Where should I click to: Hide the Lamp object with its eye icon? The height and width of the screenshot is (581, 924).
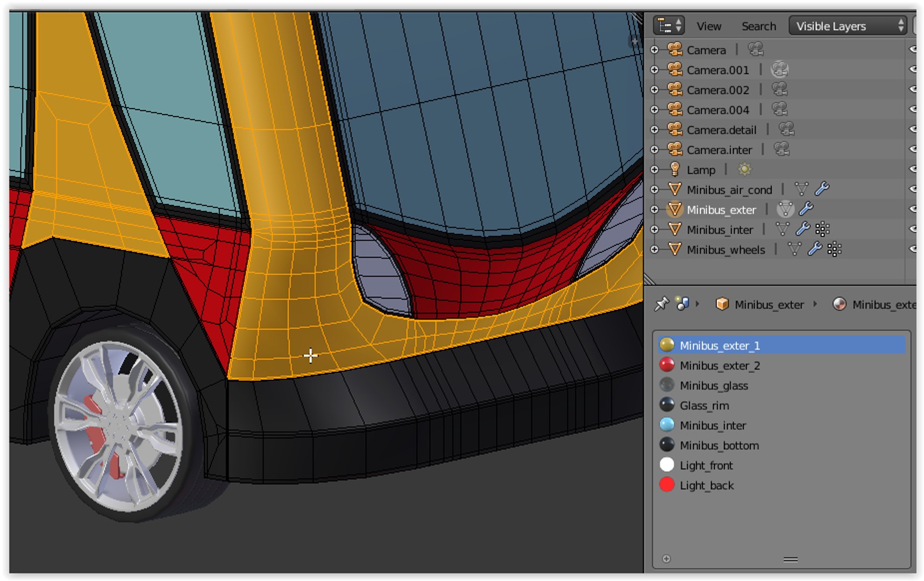pyautogui.click(x=913, y=169)
